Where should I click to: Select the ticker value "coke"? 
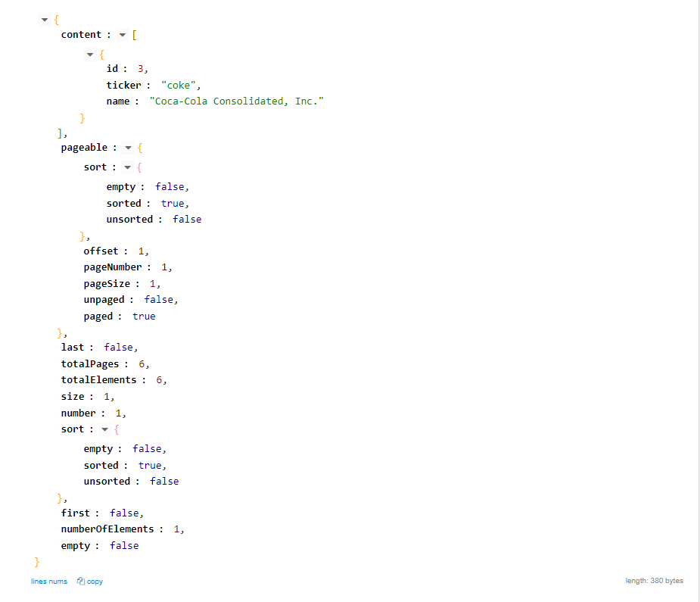179,86
